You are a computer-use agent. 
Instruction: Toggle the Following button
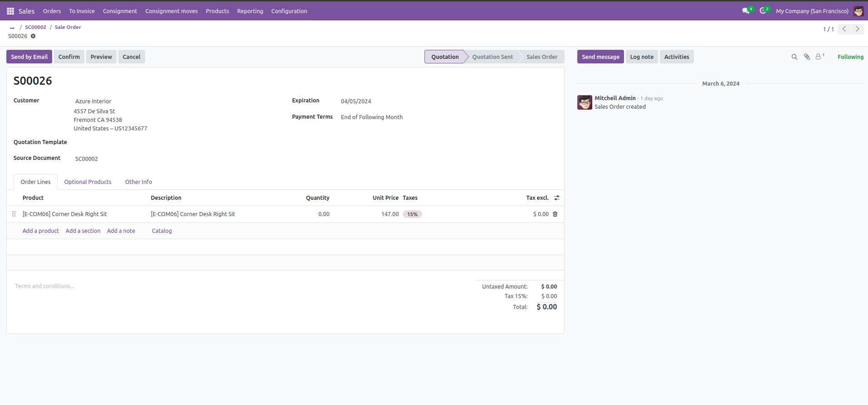[x=850, y=57]
